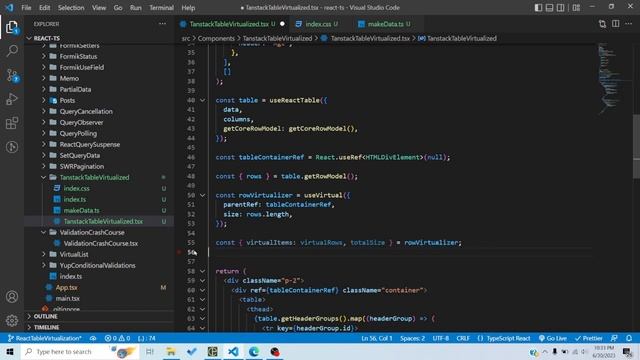Expand the QueryCancellation folder
640x360 pixels.
86,111
